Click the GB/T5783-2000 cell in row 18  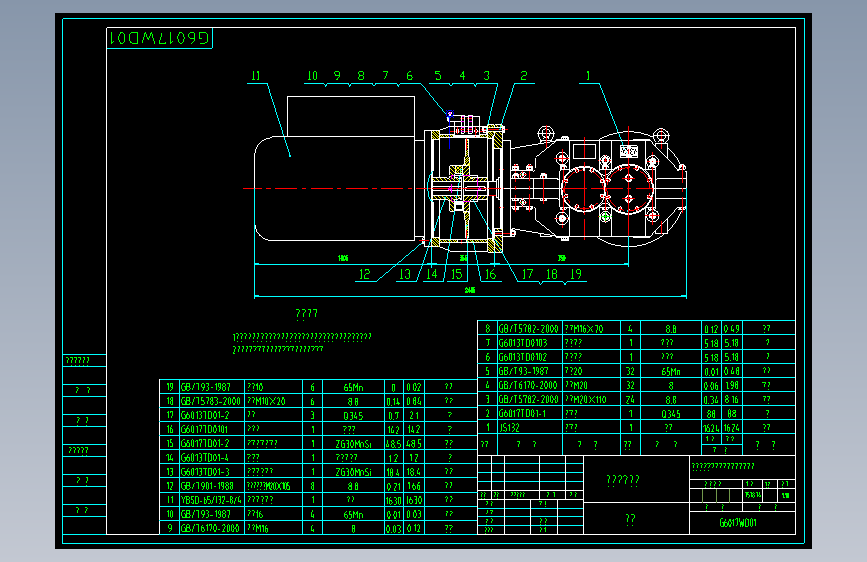point(211,401)
